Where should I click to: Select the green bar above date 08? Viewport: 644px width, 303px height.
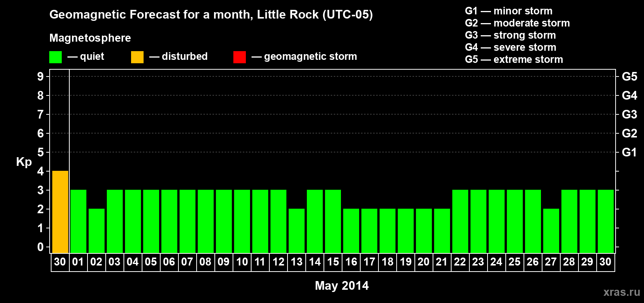(x=206, y=221)
